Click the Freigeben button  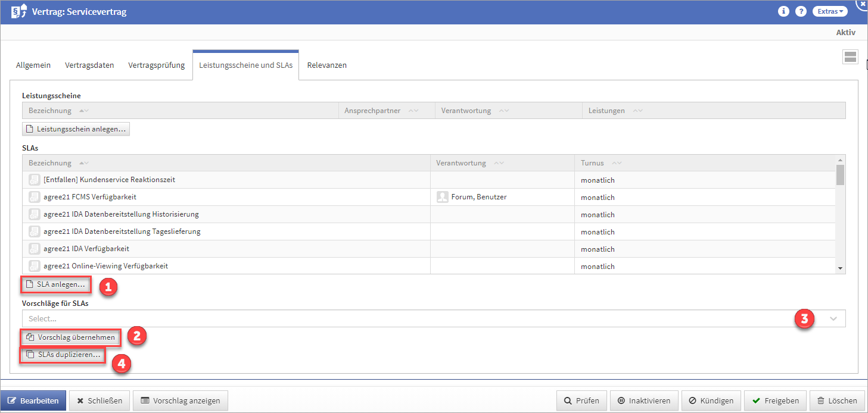(x=775, y=401)
